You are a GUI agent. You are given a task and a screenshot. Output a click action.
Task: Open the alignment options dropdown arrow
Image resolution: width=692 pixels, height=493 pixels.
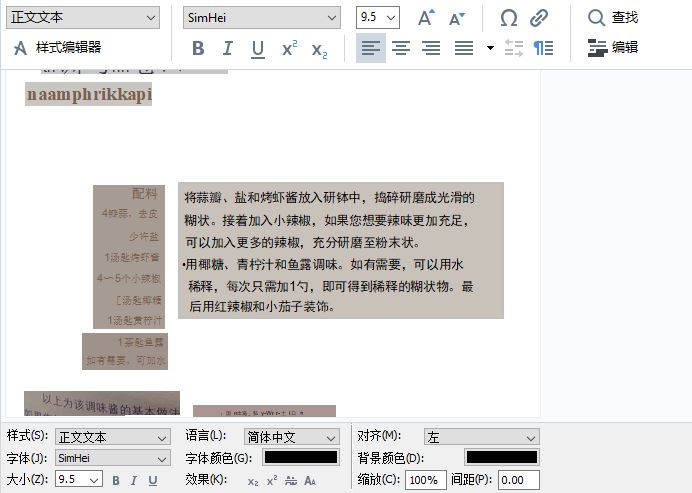(490, 48)
